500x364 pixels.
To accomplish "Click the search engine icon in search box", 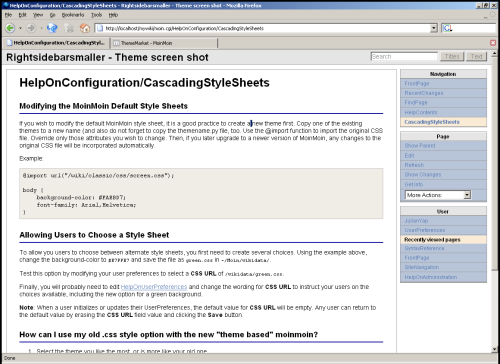I will (447, 28).
